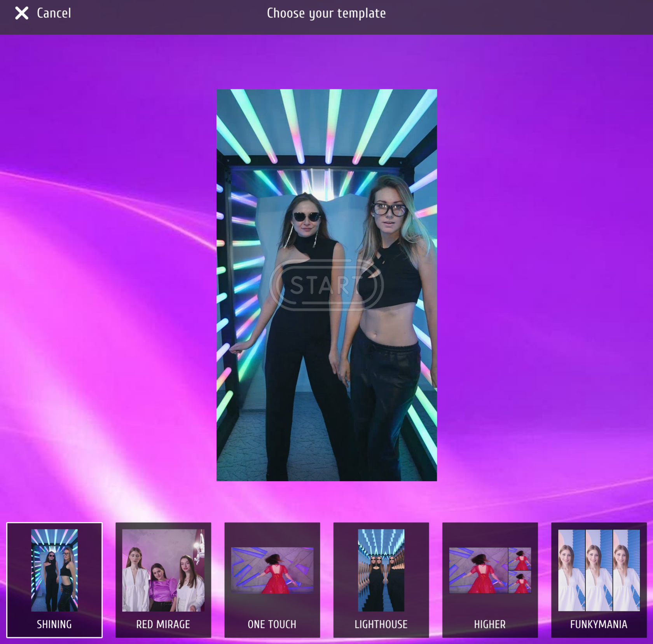Select the ONE TOUCH template thumbnail
Screen dimensions: 653x644
[272, 580]
